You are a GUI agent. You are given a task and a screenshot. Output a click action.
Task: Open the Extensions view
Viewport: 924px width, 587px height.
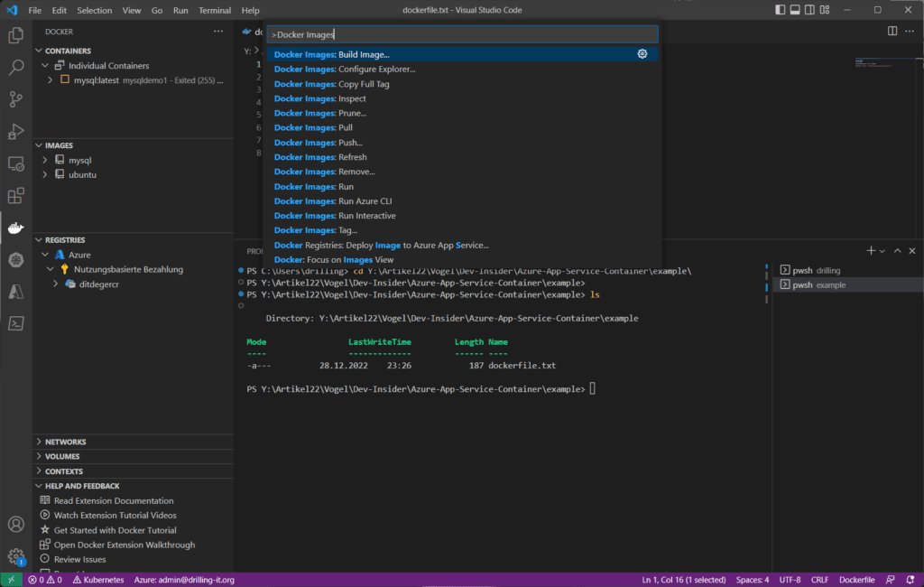pyautogui.click(x=16, y=195)
